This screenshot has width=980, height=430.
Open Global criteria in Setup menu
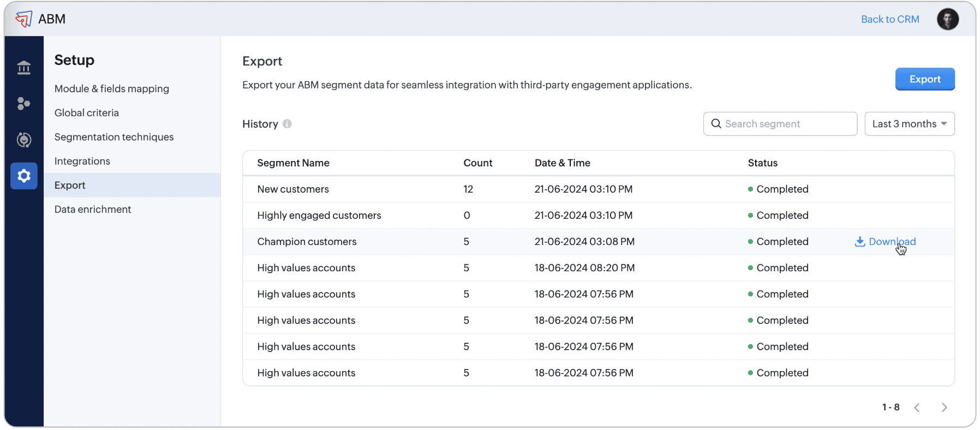tap(87, 113)
